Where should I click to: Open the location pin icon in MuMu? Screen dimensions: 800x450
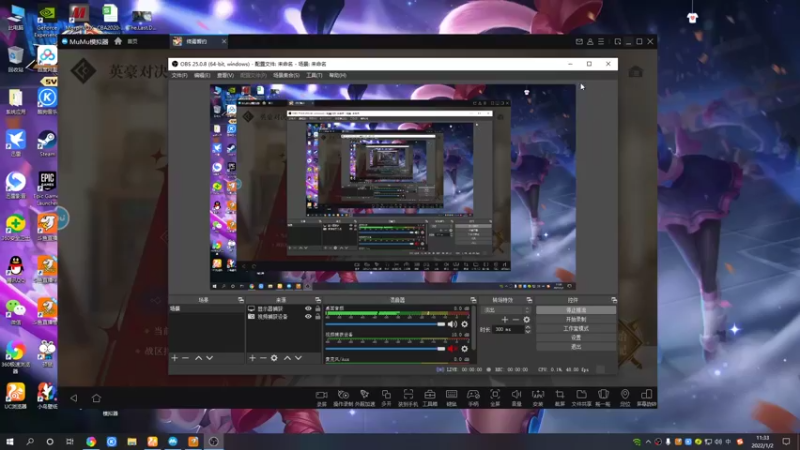pos(624,395)
